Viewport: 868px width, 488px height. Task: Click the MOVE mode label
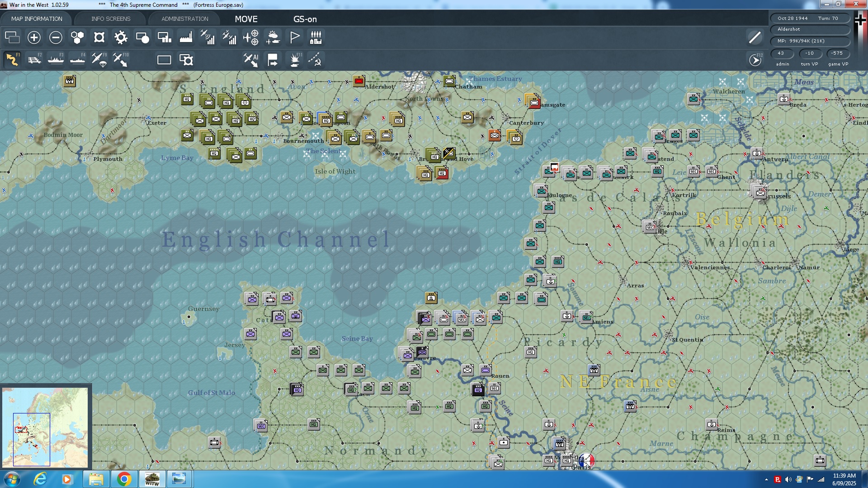(246, 19)
